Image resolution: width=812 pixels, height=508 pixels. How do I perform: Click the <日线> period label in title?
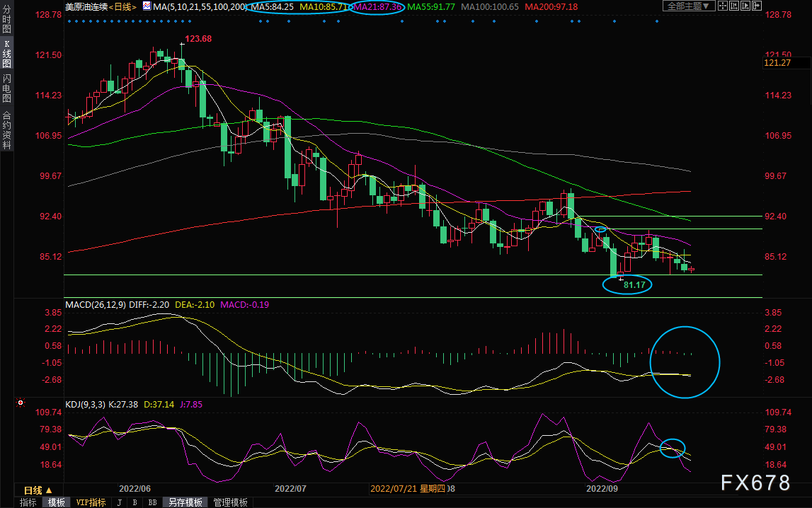click(x=122, y=7)
